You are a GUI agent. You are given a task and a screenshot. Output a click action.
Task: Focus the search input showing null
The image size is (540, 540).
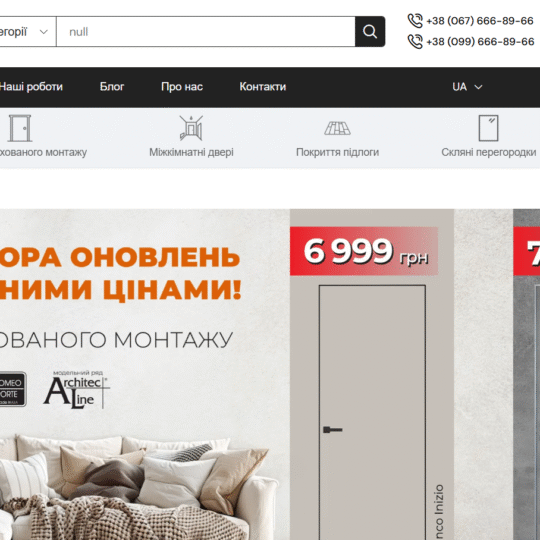206,32
